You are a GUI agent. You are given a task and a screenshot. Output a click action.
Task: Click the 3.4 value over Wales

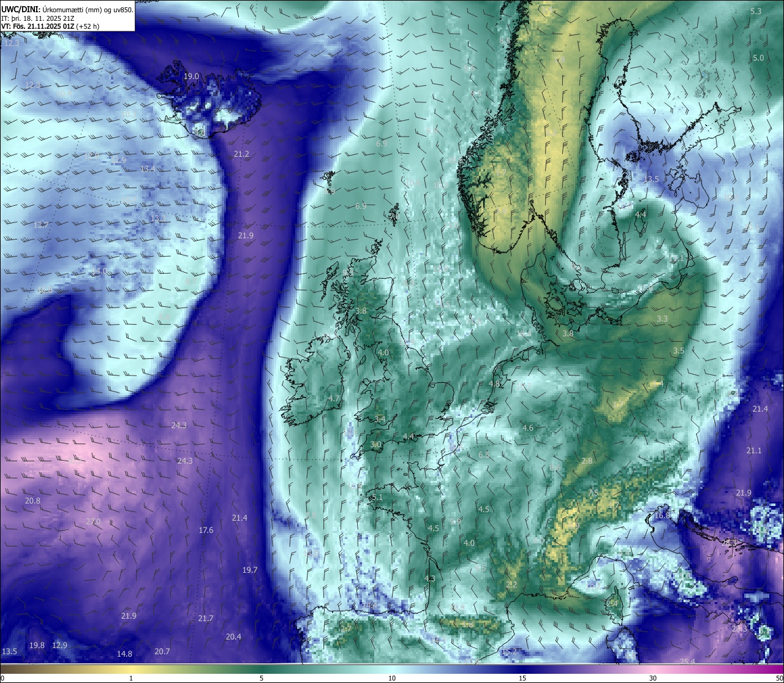[x=380, y=419]
